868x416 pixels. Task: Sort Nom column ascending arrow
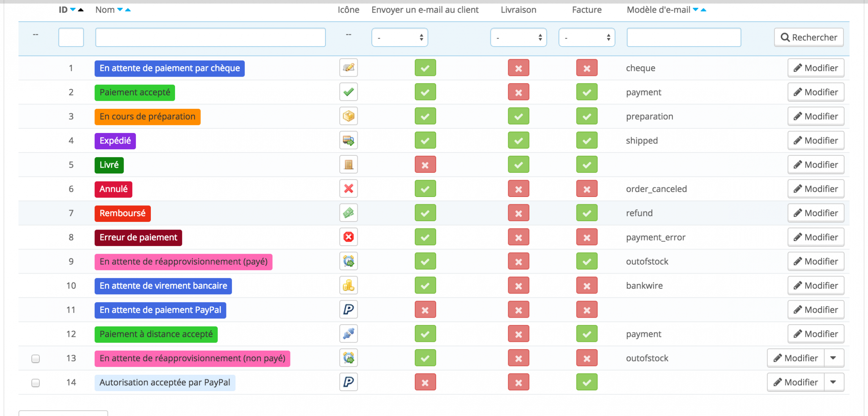point(128,10)
